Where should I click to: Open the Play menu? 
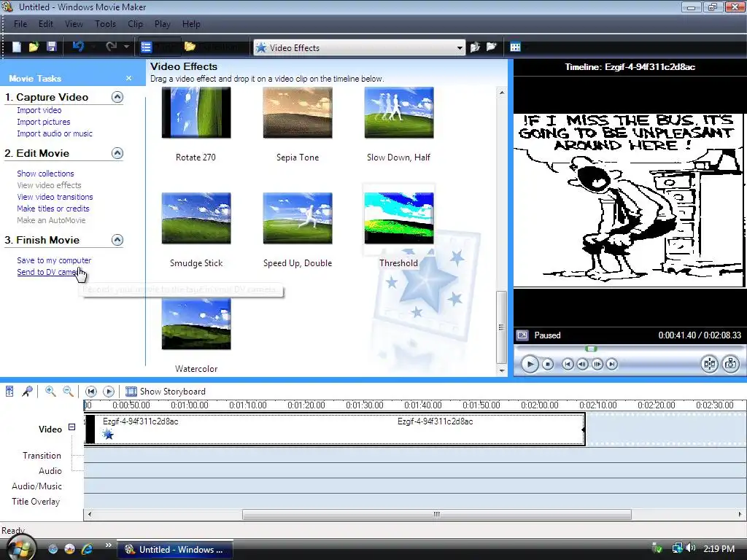coord(162,24)
